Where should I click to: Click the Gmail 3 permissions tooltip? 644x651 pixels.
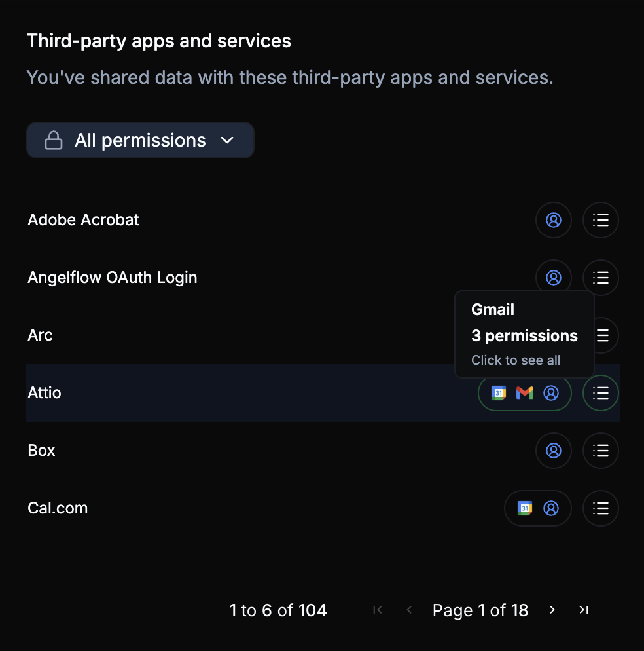click(524, 335)
